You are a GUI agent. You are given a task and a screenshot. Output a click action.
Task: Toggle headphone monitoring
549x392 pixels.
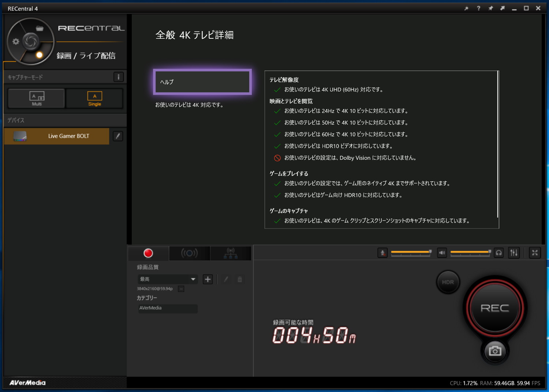click(499, 253)
